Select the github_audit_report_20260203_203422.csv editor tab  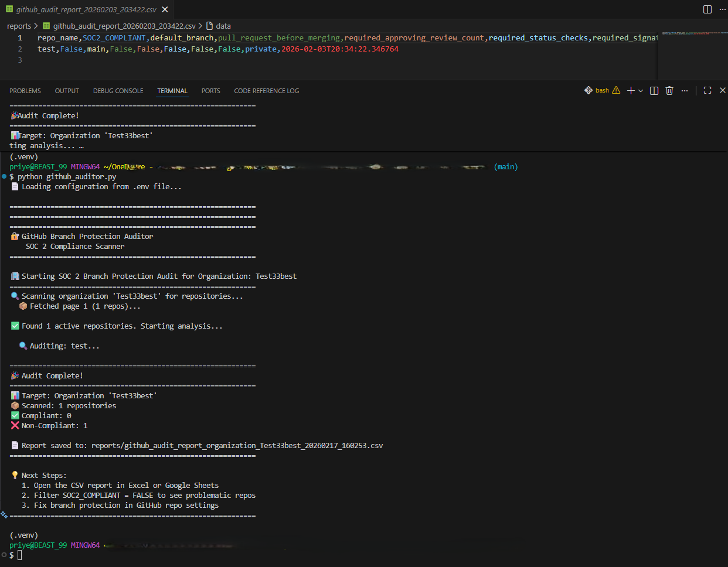(x=86, y=9)
